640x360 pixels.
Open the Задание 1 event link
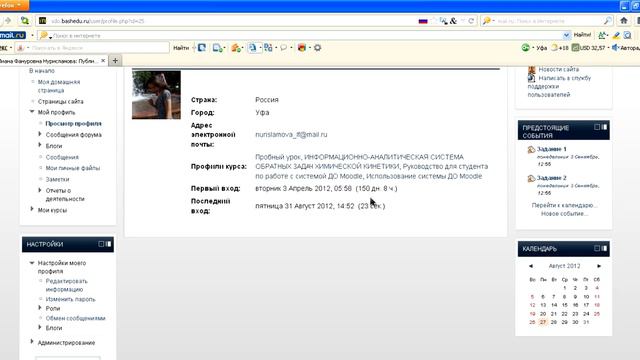[x=551, y=149]
